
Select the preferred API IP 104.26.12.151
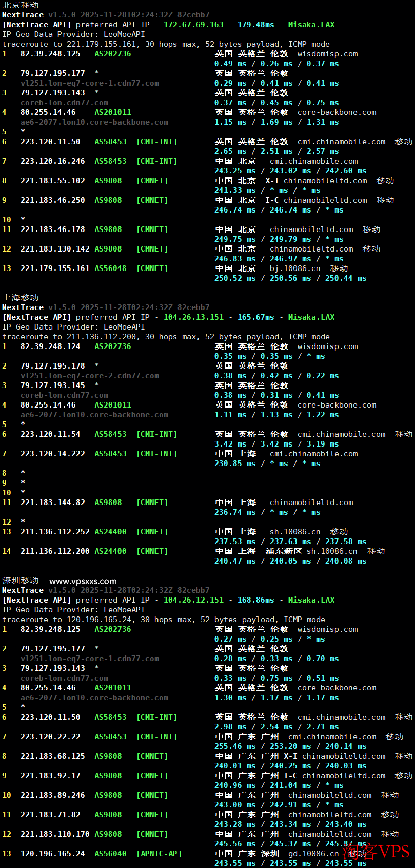(x=193, y=600)
